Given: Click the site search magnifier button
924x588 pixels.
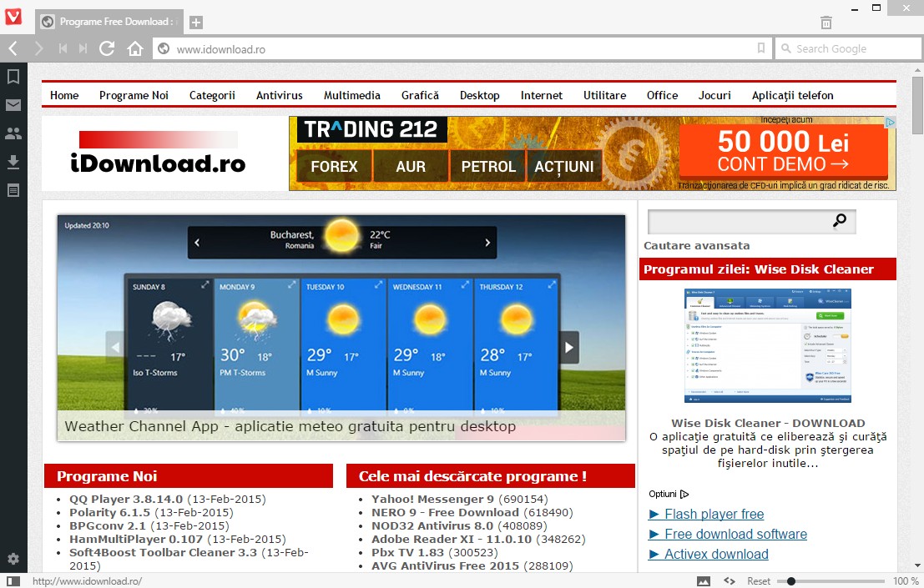Looking at the screenshot, I should [840, 221].
